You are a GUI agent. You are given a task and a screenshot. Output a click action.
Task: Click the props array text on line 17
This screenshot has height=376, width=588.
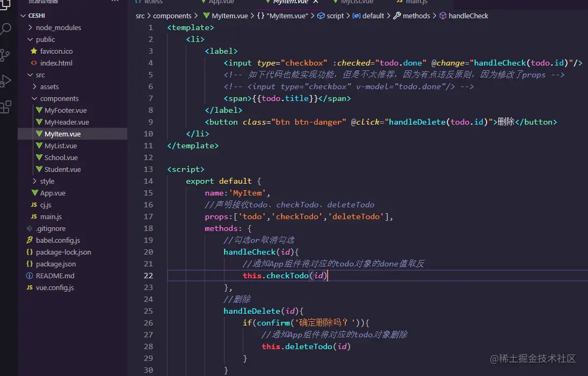[x=299, y=217]
